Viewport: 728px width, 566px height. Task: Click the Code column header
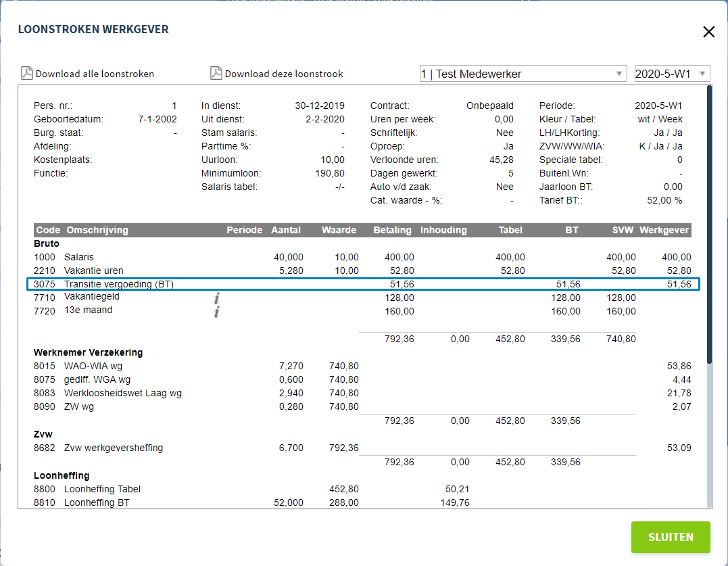[48, 231]
